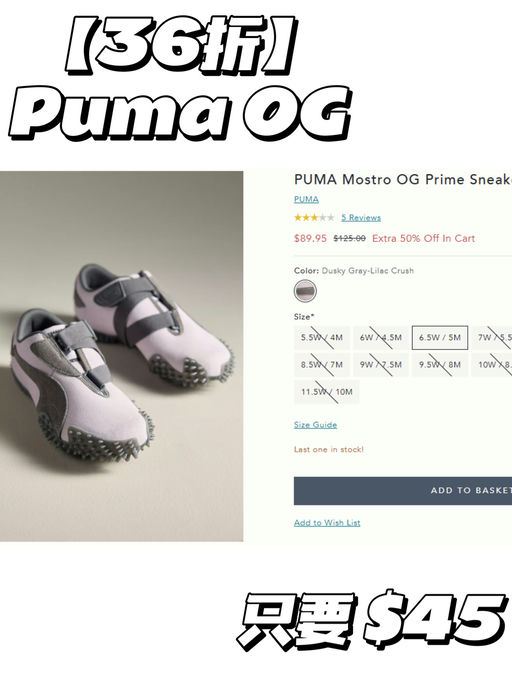Choose size 6.5W / 5M
The width and height of the screenshot is (512, 683).
(440, 338)
